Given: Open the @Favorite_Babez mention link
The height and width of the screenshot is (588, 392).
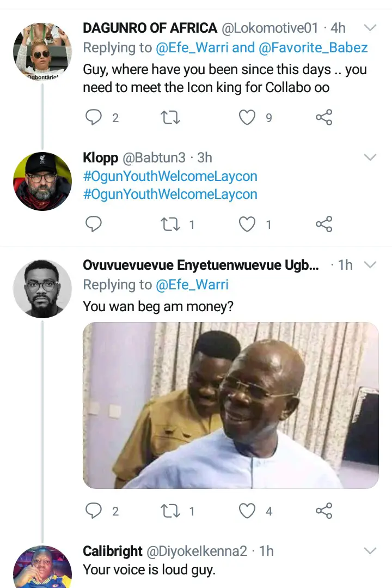Looking at the screenshot, I should (313, 47).
